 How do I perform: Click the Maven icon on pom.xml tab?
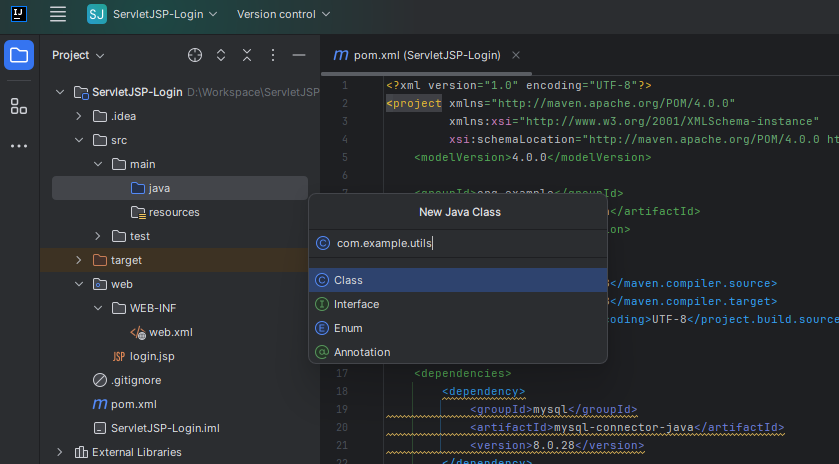click(341, 55)
